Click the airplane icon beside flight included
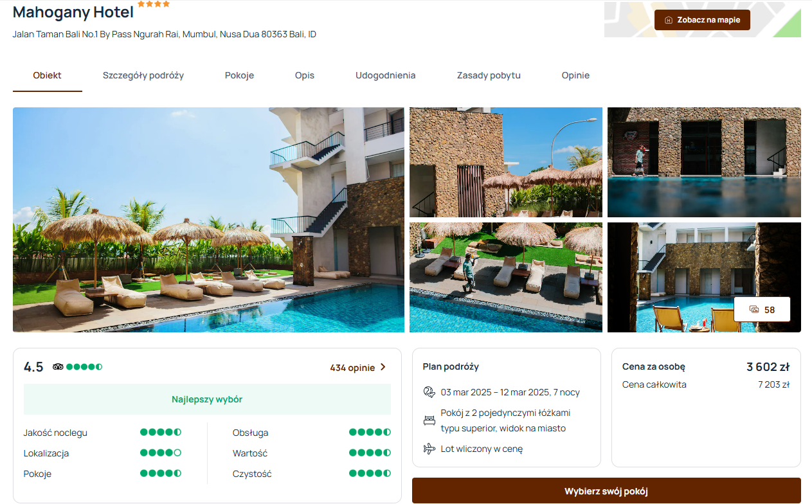The width and height of the screenshot is (812, 504). [429, 449]
